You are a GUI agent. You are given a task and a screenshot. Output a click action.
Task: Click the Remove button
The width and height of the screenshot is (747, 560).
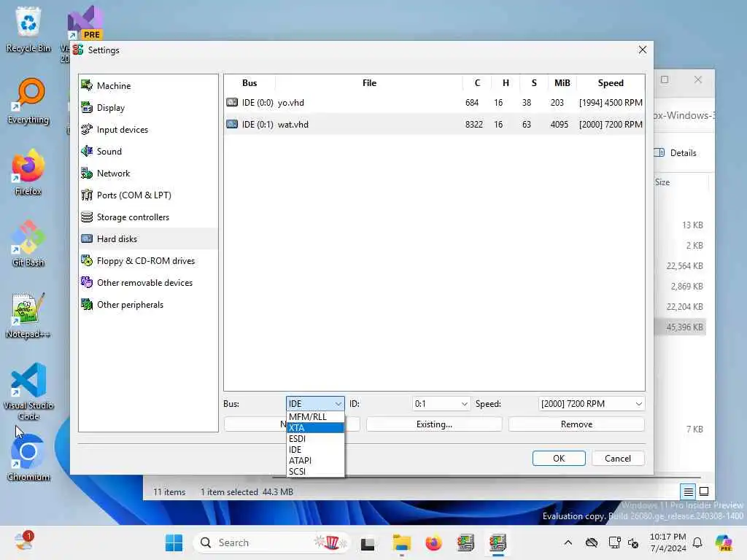click(576, 424)
